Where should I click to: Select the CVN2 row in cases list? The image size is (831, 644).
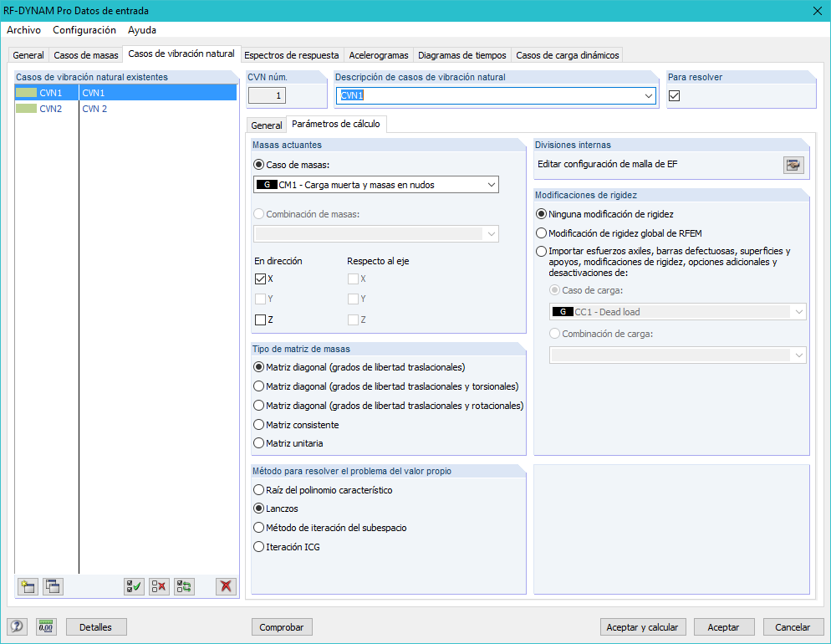point(125,109)
